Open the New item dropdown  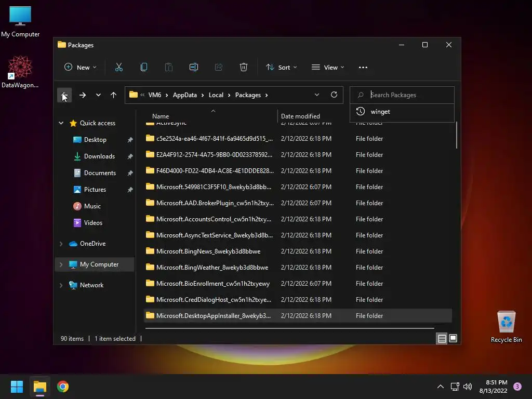[81, 67]
